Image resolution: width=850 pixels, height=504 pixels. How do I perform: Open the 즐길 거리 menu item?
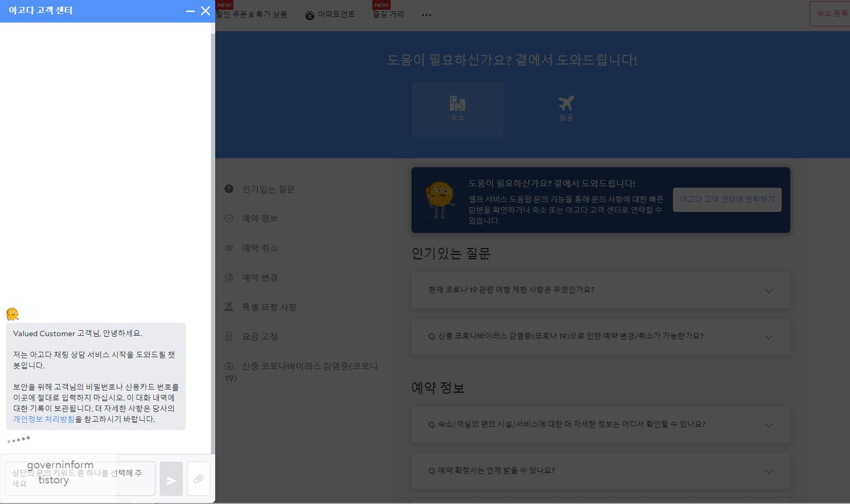coord(388,15)
